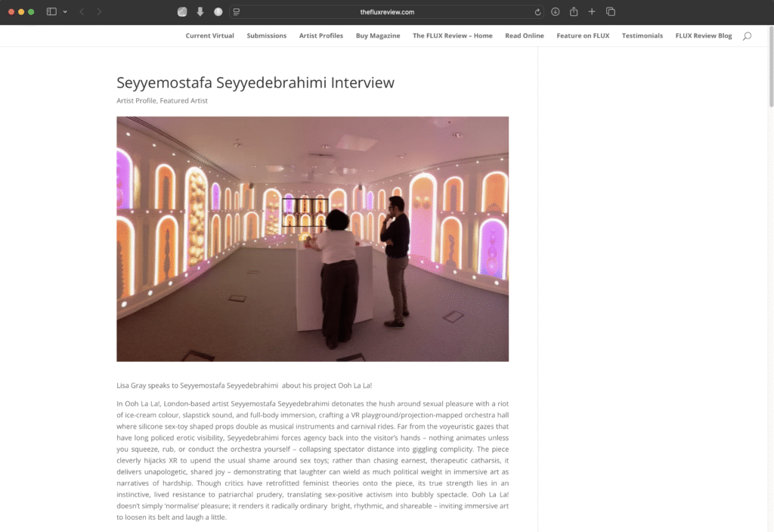Open the Testimonials page link
The width and height of the screenshot is (774, 532).
pyautogui.click(x=642, y=36)
